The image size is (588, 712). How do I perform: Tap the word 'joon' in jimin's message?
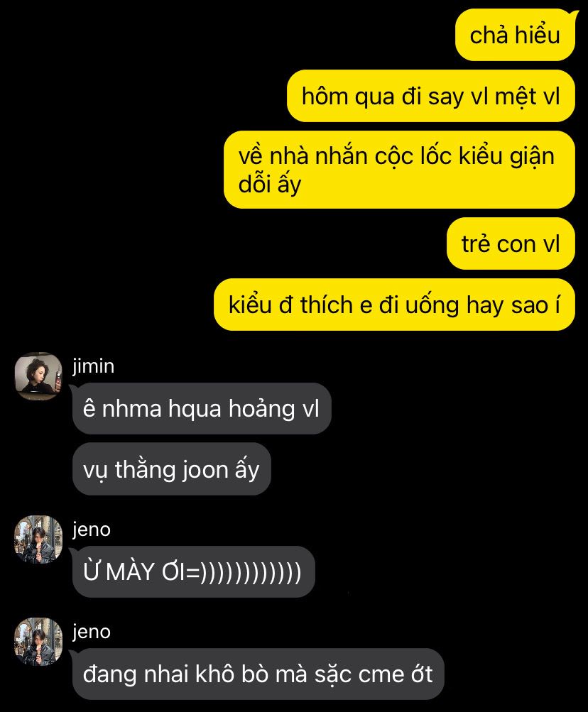pyautogui.click(x=205, y=470)
